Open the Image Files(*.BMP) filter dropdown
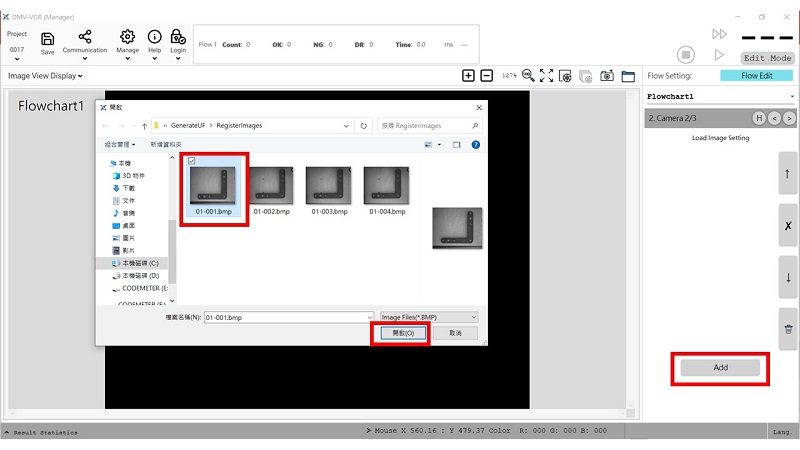Viewport: 800px width, 450px height. (429, 317)
